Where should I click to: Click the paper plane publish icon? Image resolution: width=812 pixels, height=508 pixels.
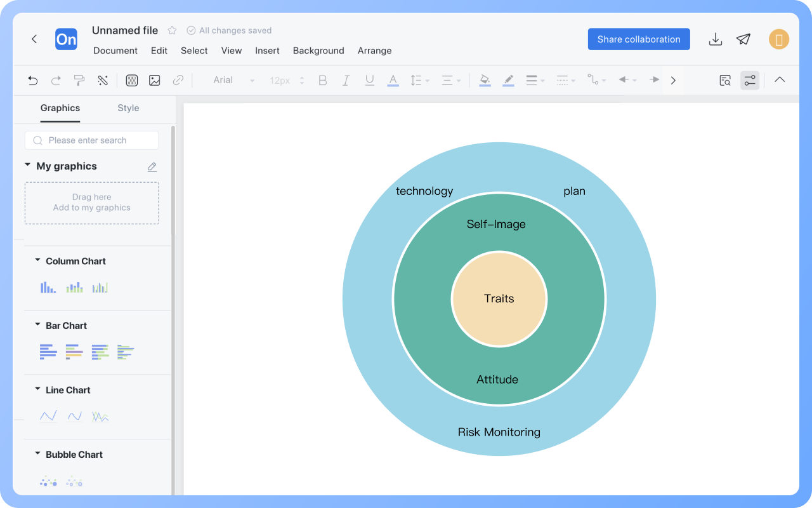point(743,39)
